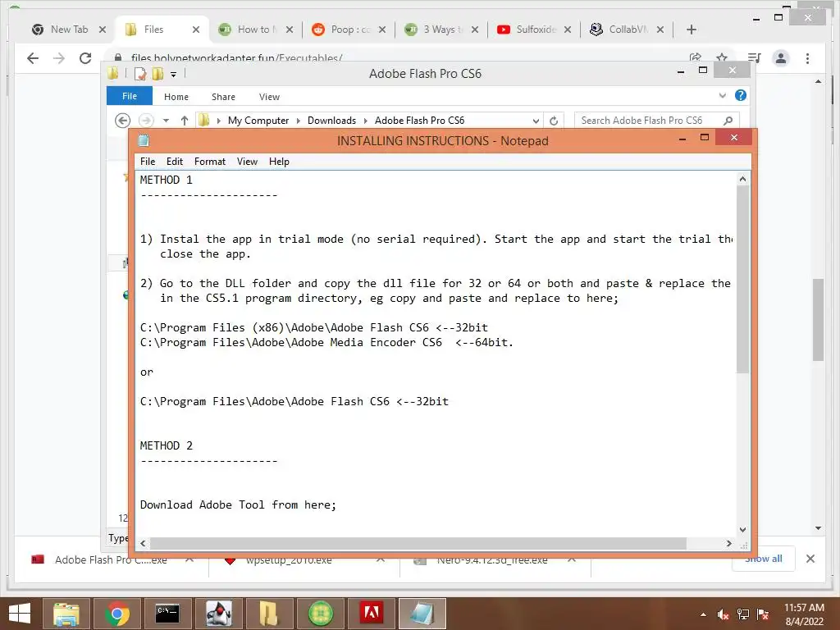Switch to the Files browser tab
840x630 pixels.
pos(153,30)
